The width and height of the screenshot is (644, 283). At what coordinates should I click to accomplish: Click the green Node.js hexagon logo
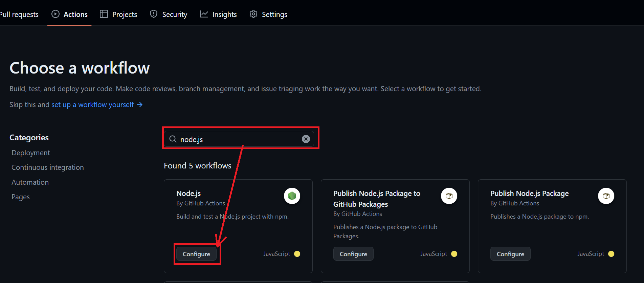tap(292, 196)
